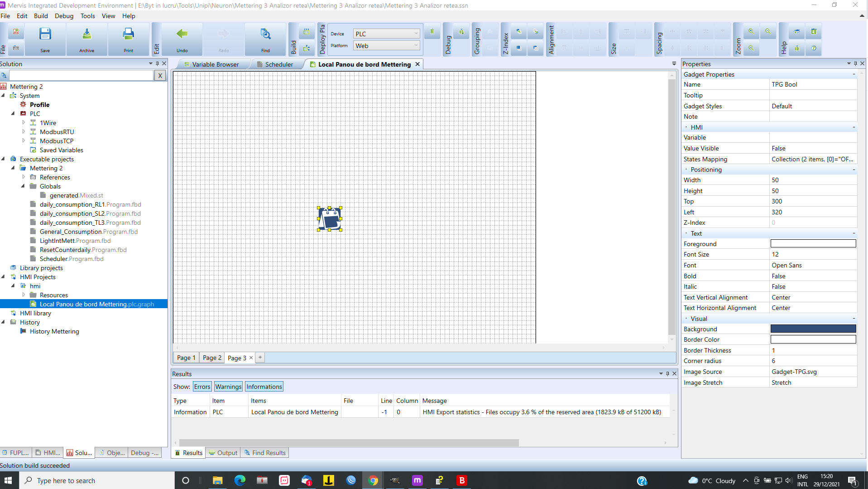Screen dimensions: 868x489
Task: Collapse the Executable projects node
Action: pos(3,159)
